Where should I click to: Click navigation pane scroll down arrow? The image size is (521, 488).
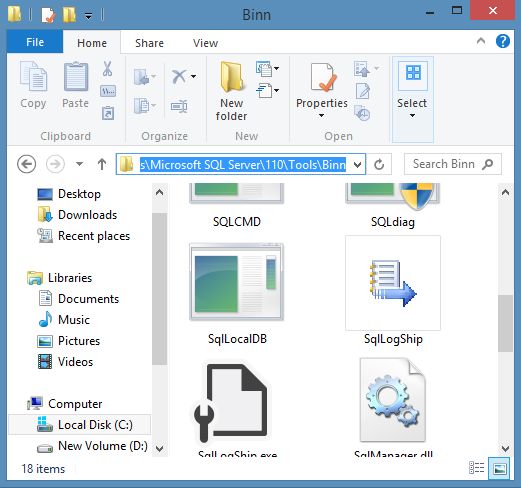point(159,448)
